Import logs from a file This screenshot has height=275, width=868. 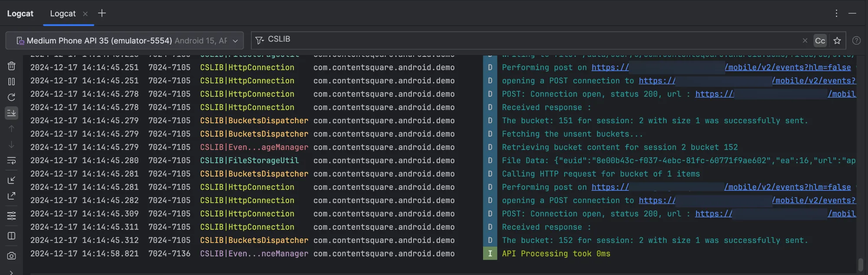pyautogui.click(x=12, y=180)
